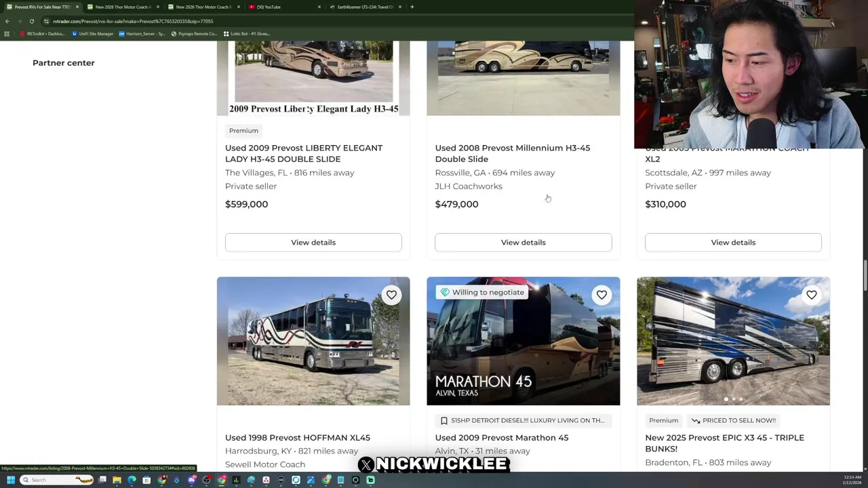Close the Prevost RVs For Sale tab
The height and width of the screenshot is (488, 868).
[x=77, y=7]
